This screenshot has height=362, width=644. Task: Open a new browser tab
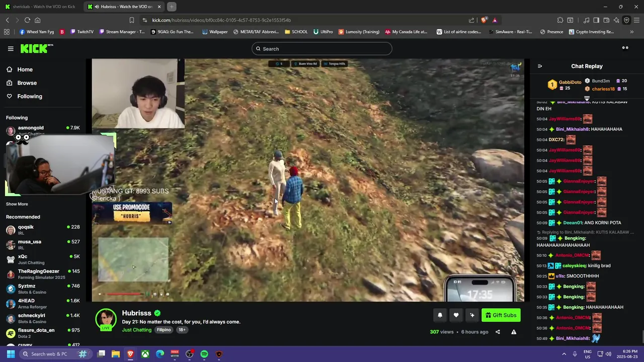[172, 7]
